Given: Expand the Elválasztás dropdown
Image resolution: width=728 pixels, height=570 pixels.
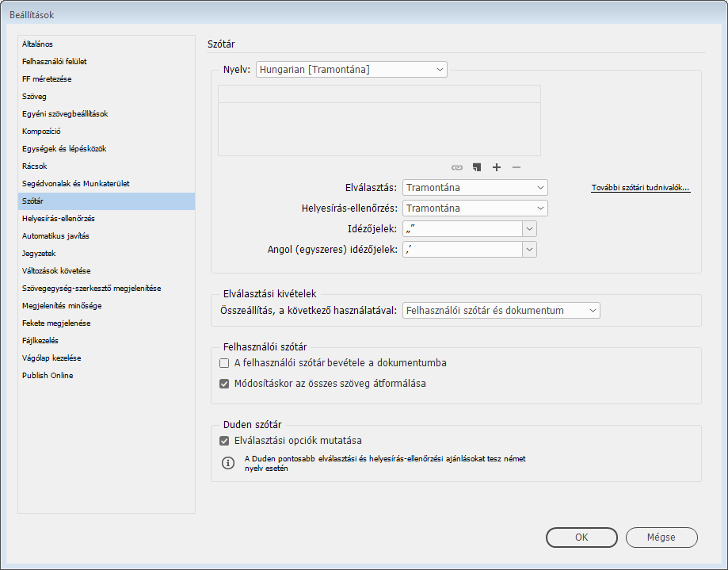Looking at the screenshot, I should point(475,188).
